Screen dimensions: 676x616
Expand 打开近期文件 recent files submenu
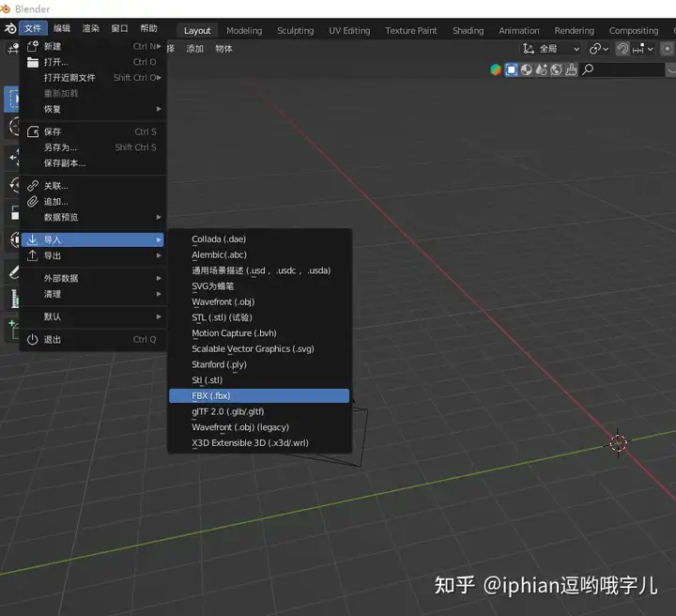tap(93, 78)
